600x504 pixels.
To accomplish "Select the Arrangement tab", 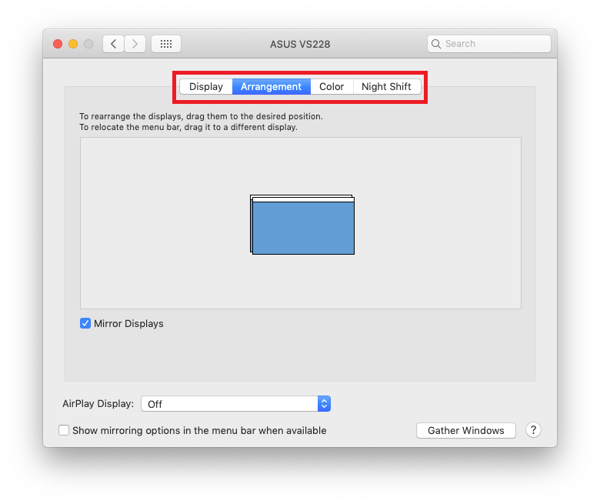I will pos(271,87).
